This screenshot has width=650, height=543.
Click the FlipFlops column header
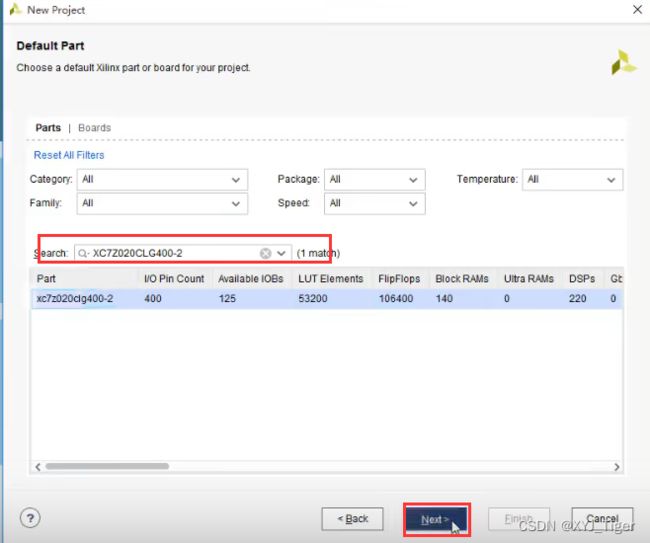400,279
